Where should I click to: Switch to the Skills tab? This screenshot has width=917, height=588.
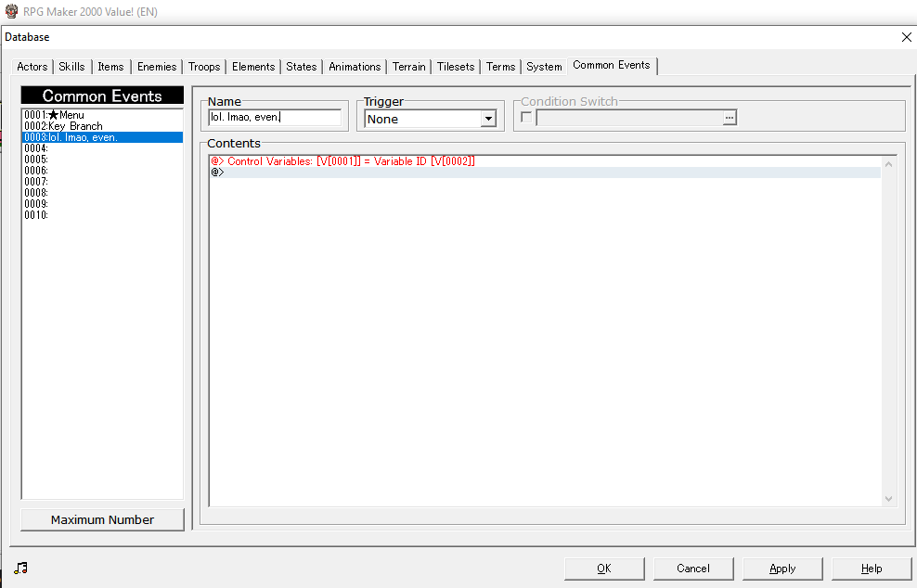tap(72, 67)
